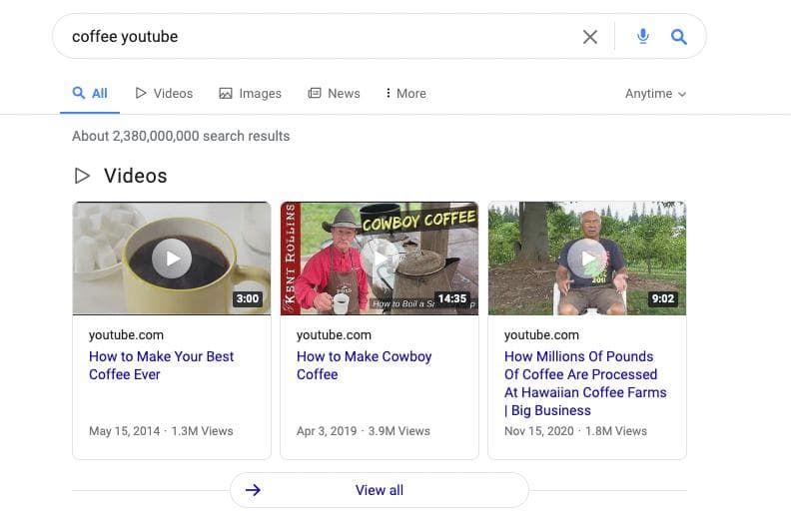Click 'May 15, 2014 · 1.3M Views' text
The height and width of the screenshot is (532, 791).
tap(161, 431)
